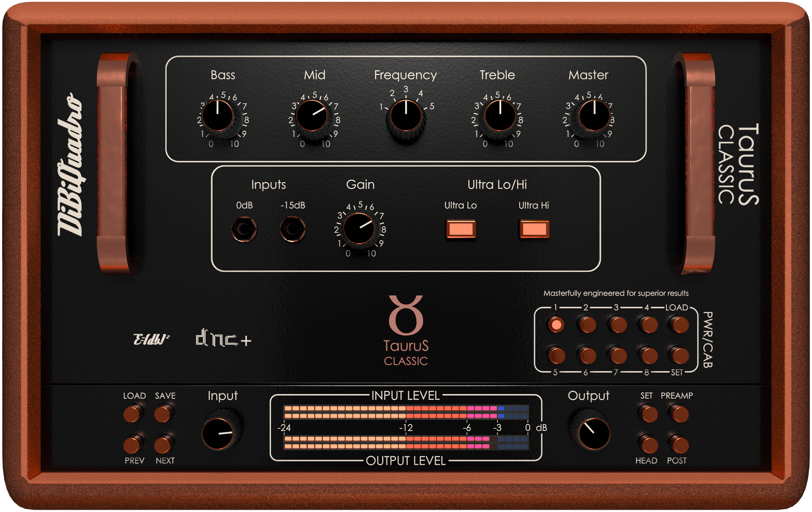Select PWR/CAB slot 6 button

coord(587,356)
